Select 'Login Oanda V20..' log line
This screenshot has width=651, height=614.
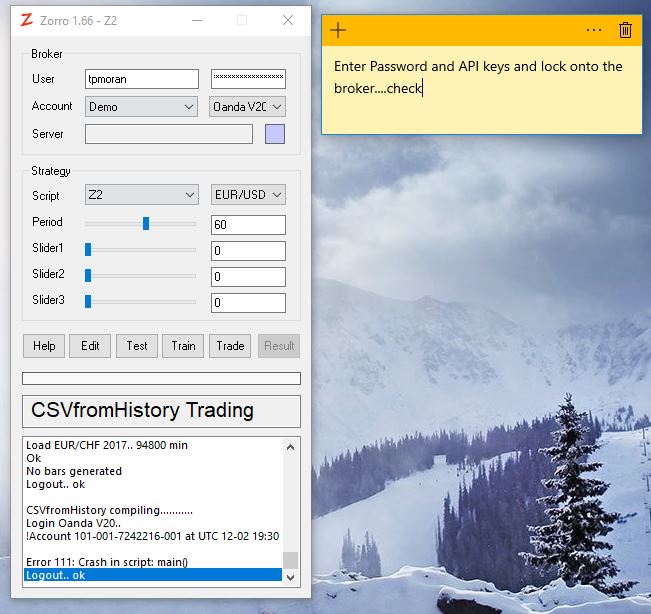coord(73,523)
